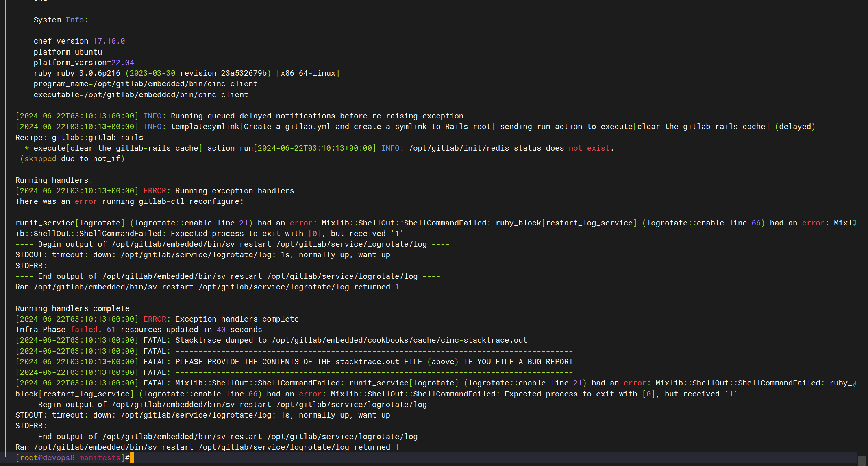Select the '[x86_64-linux]' architecture text
Image resolution: width=868 pixels, height=466 pixels.
tap(308, 73)
